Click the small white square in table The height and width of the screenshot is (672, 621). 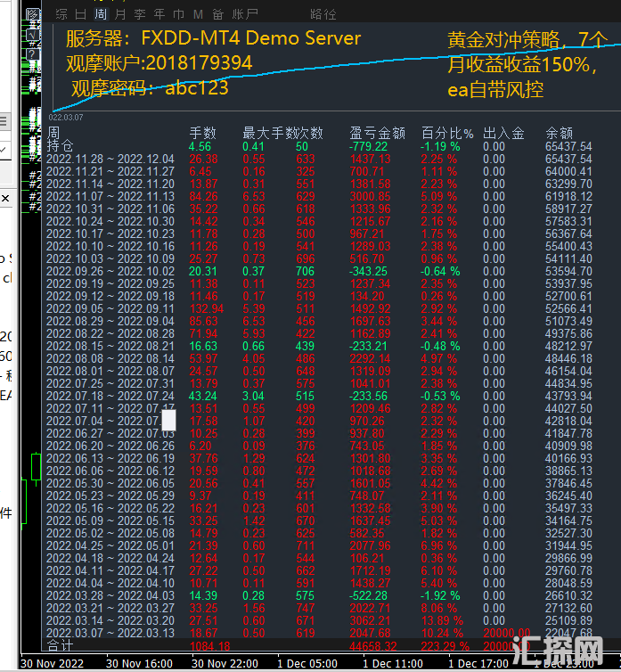[x=168, y=419]
